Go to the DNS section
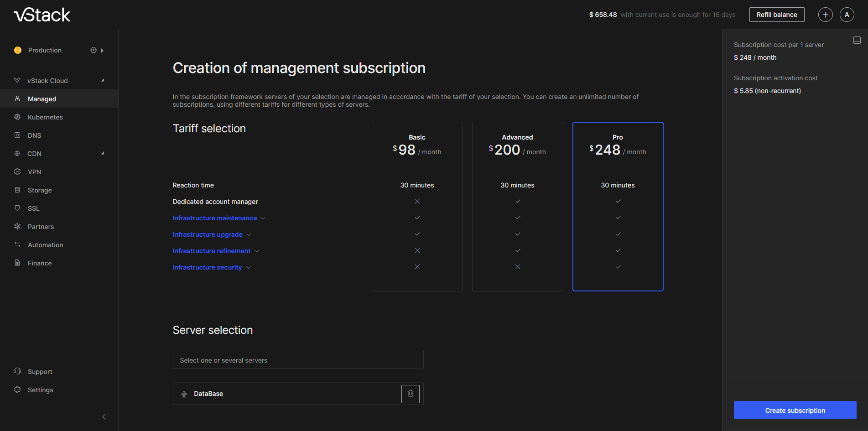 [59, 135]
